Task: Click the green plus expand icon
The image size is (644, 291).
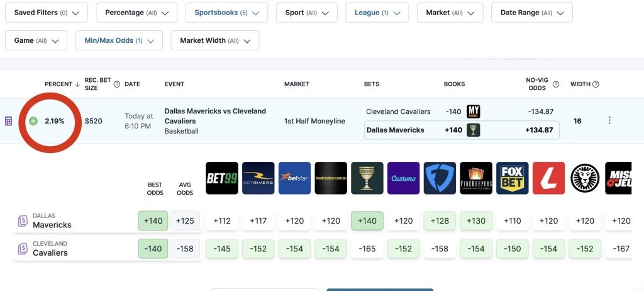Action: pos(33,121)
